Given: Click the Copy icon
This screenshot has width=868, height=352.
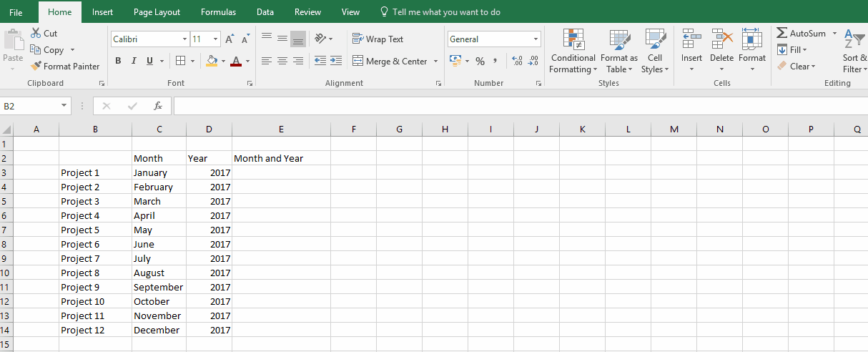Looking at the screenshot, I should 36,50.
